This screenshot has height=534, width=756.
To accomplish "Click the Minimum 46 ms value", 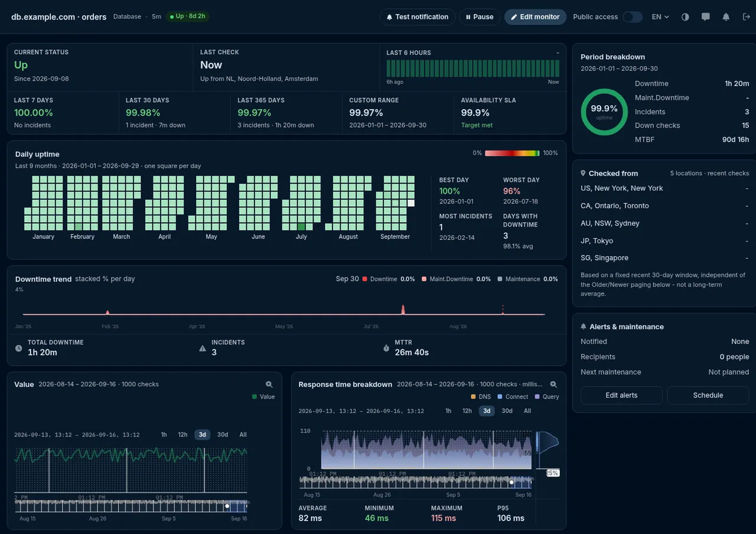I will (377, 518).
